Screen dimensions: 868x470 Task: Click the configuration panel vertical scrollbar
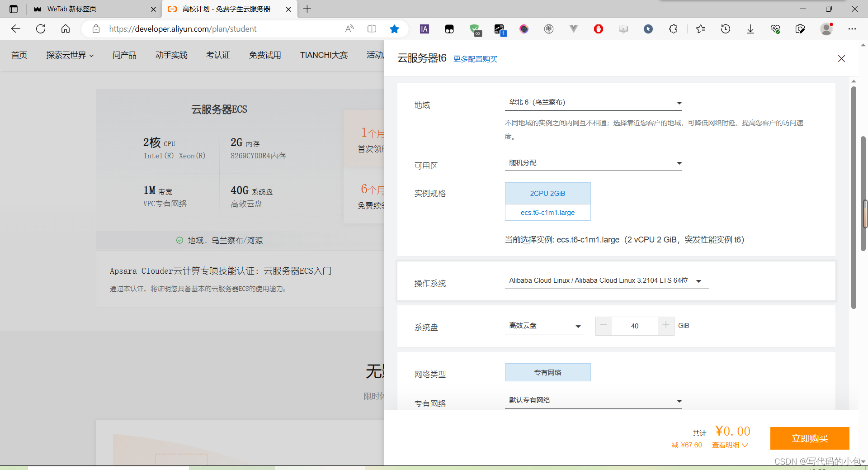tap(854, 197)
